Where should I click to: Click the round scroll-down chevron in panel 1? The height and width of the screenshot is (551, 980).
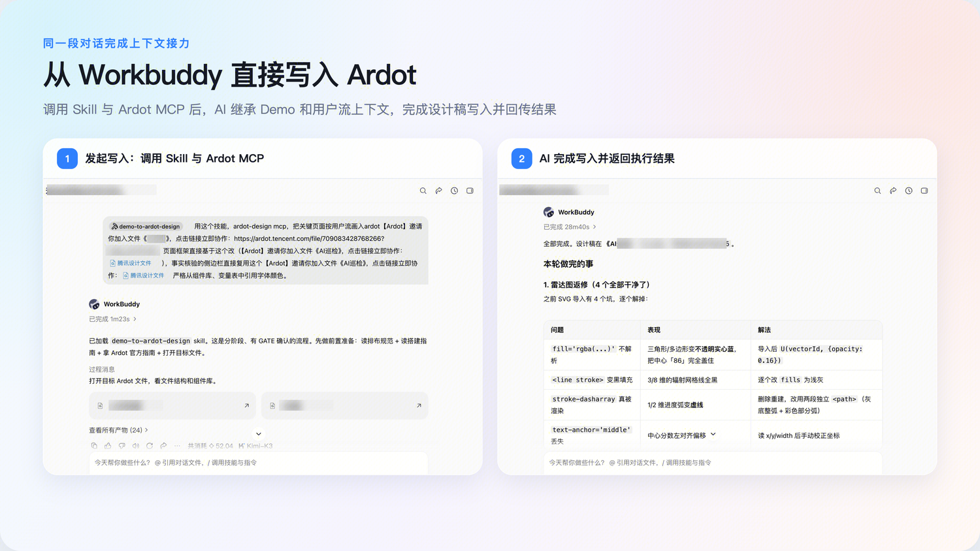pos(259,433)
